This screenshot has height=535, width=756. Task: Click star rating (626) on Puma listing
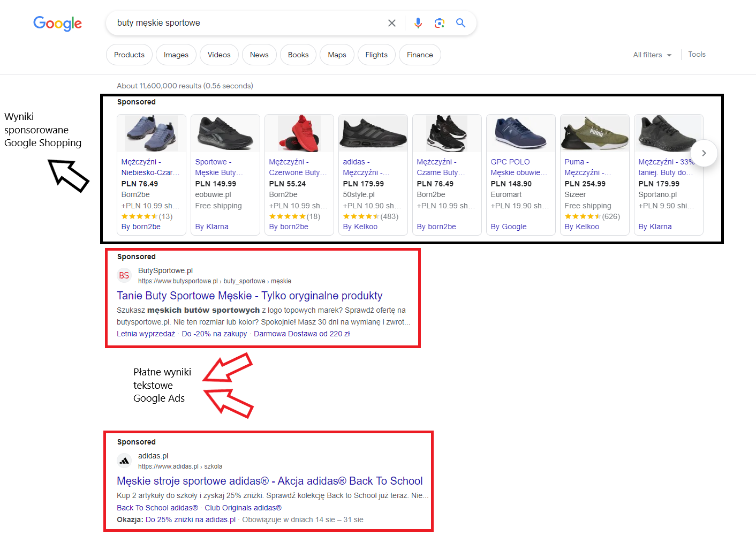pyautogui.click(x=592, y=216)
